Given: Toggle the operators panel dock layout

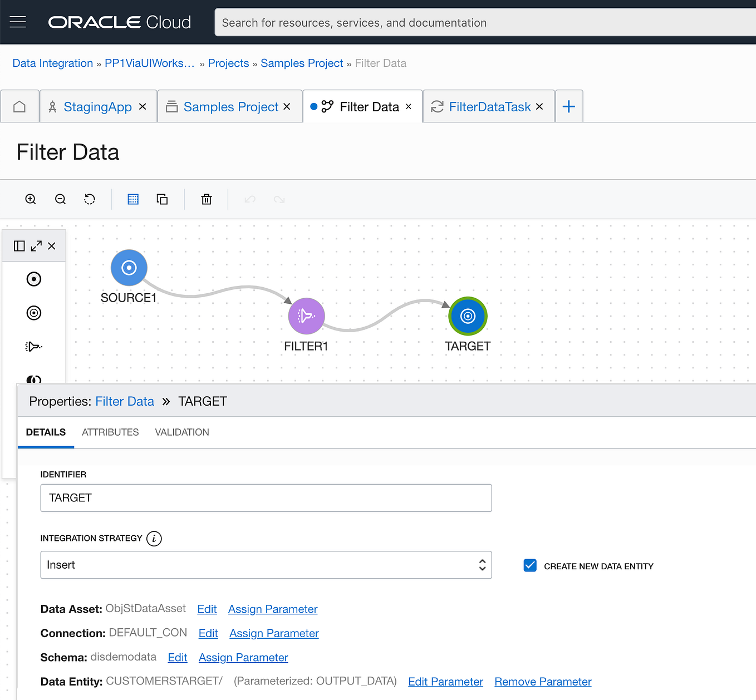Looking at the screenshot, I should pos(19,245).
